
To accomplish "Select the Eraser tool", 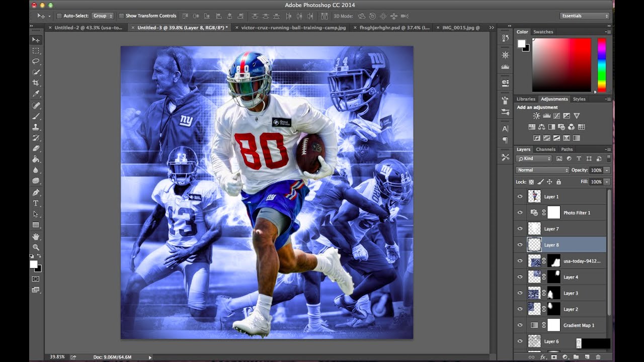I will tap(36, 148).
